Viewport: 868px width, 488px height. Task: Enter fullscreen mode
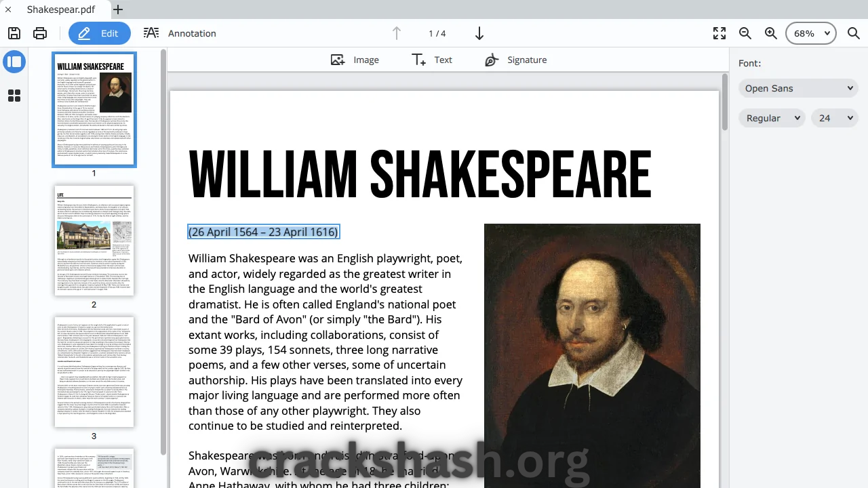719,33
